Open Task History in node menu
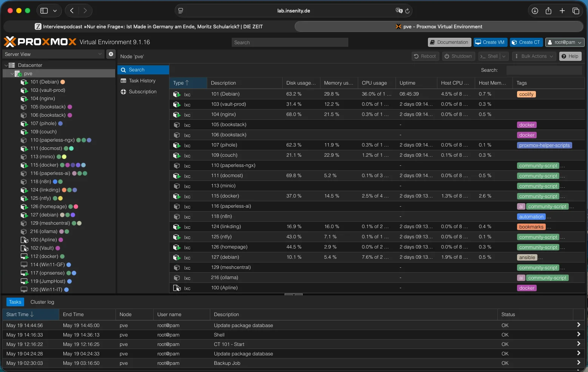This screenshot has width=588, height=372. [x=143, y=81]
